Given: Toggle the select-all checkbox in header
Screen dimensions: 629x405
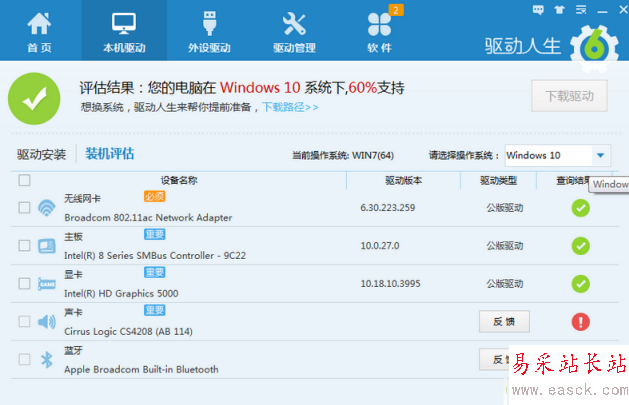Looking at the screenshot, I should click(24, 180).
